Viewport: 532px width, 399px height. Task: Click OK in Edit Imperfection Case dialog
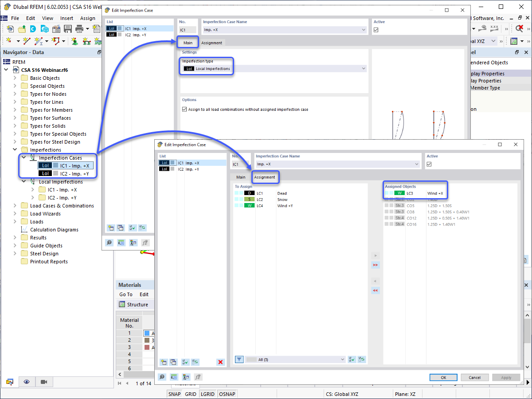pyautogui.click(x=443, y=377)
